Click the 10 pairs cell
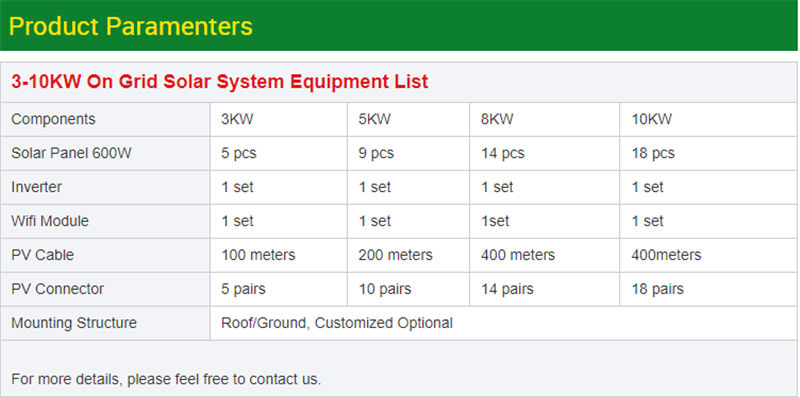800x397 pixels. point(408,289)
